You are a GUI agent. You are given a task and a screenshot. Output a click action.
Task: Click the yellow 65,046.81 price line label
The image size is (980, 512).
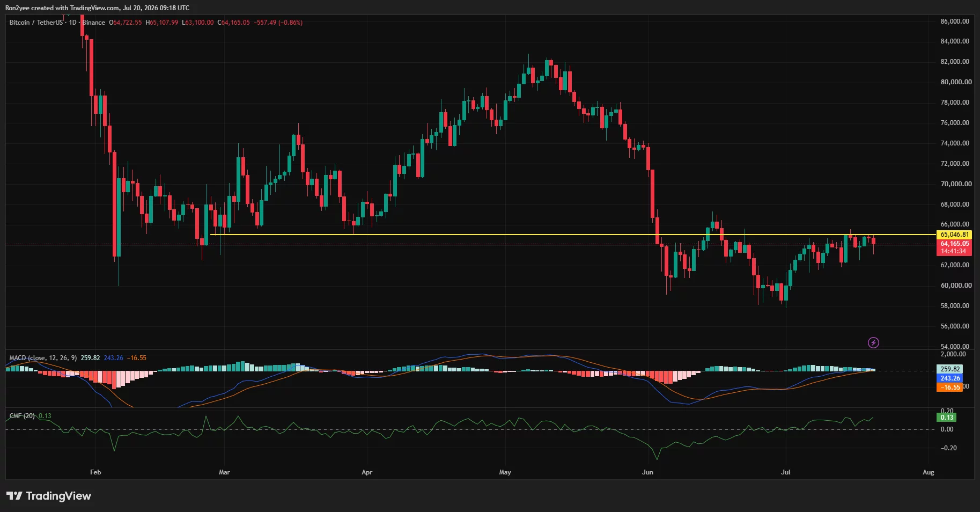click(x=954, y=235)
